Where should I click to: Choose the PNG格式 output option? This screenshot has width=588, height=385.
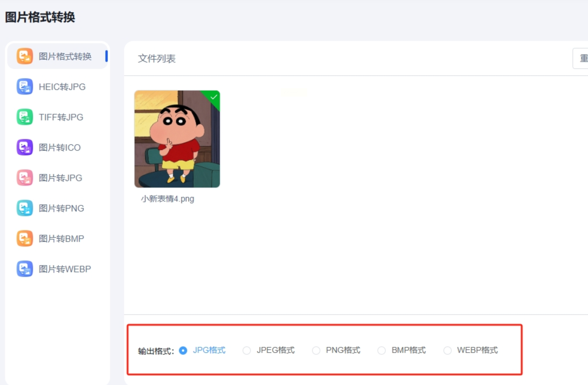pyautogui.click(x=316, y=350)
